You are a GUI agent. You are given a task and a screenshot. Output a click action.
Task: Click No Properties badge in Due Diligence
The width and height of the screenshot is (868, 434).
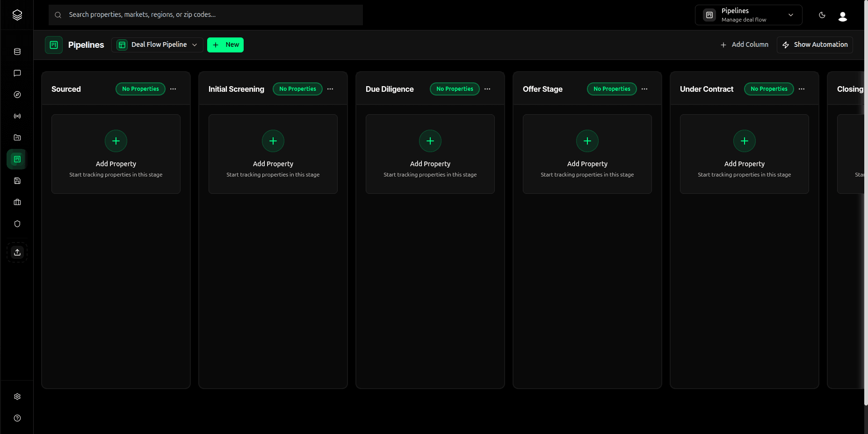click(455, 89)
